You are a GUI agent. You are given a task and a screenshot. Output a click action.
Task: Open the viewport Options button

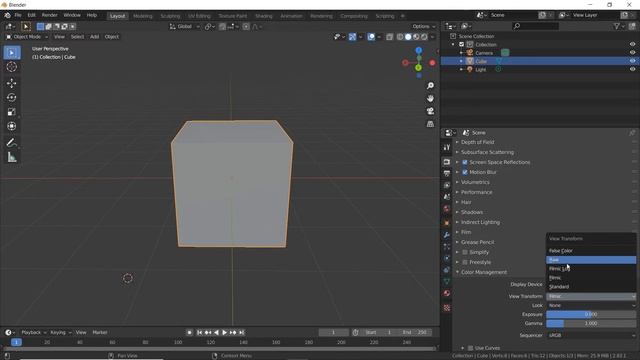[x=423, y=27]
